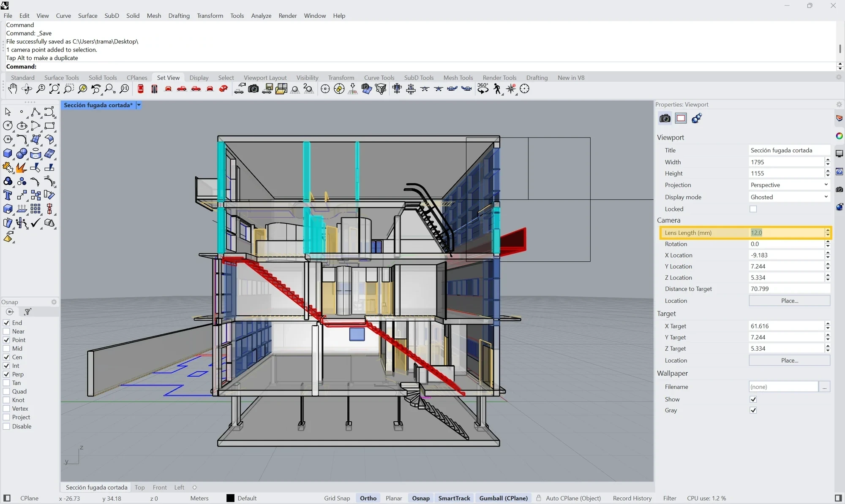Increase the viewport Width stepper
This screenshot has width=845, height=504.
pyautogui.click(x=828, y=160)
